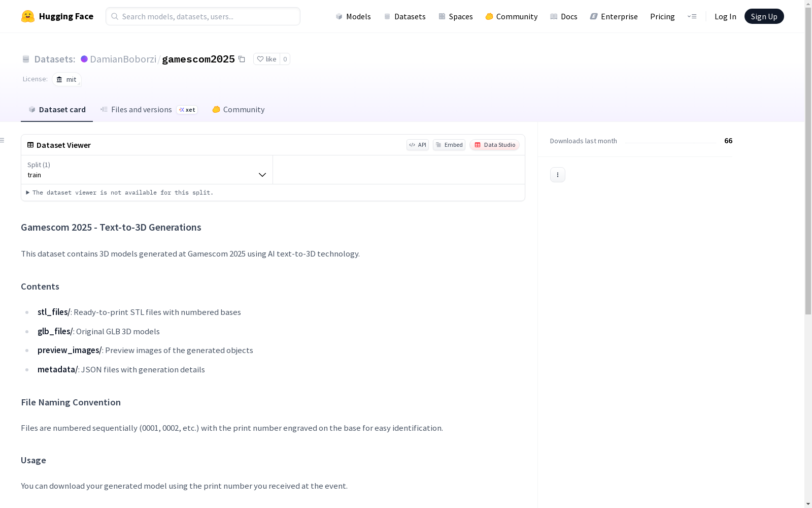This screenshot has width=812, height=508.
Task: Click the like count number
Action: pyautogui.click(x=285, y=59)
